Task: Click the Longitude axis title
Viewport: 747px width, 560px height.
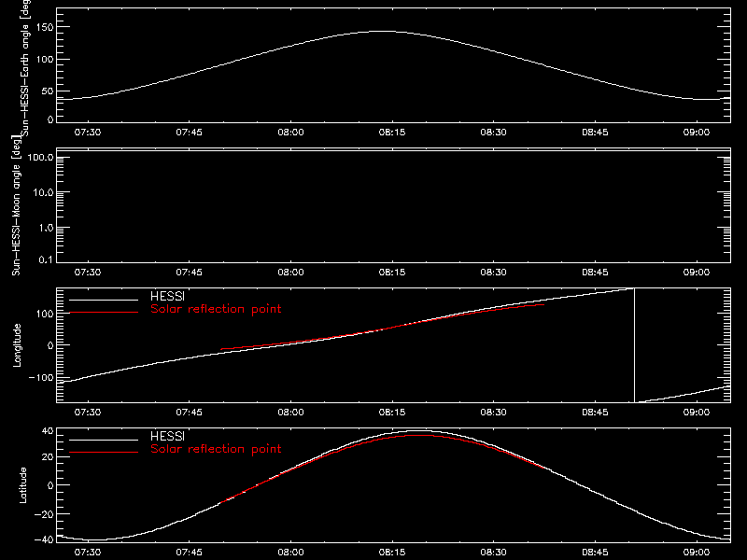Action: pos(17,345)
